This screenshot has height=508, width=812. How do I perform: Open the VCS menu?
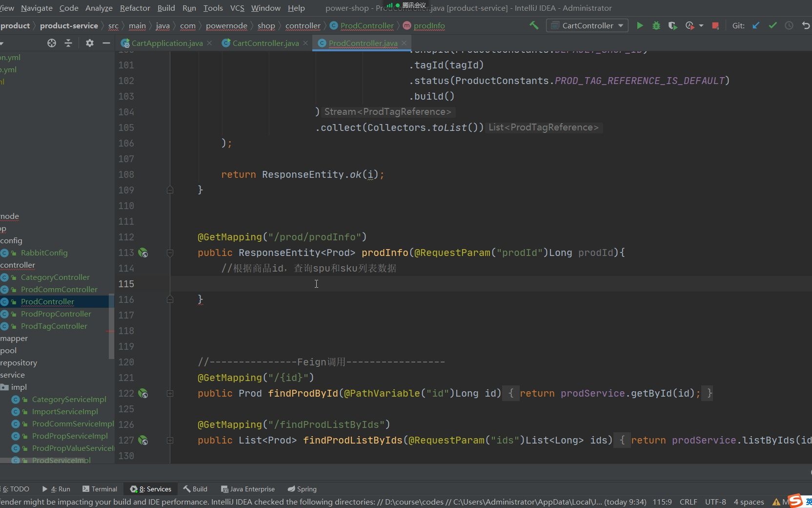pos(237,8)
